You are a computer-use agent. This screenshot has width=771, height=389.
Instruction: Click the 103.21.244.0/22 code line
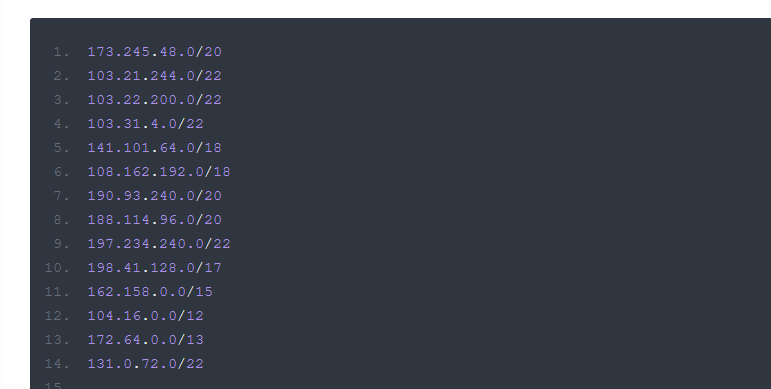154,76
